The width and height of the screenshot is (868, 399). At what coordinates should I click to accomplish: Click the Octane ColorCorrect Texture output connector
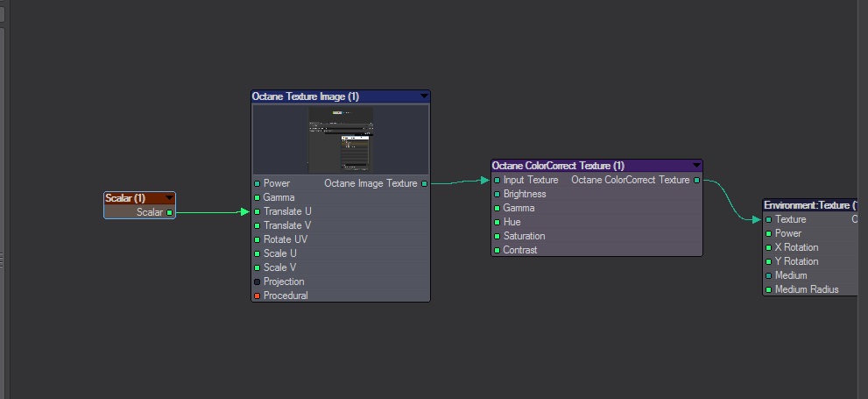click(696, 180)
